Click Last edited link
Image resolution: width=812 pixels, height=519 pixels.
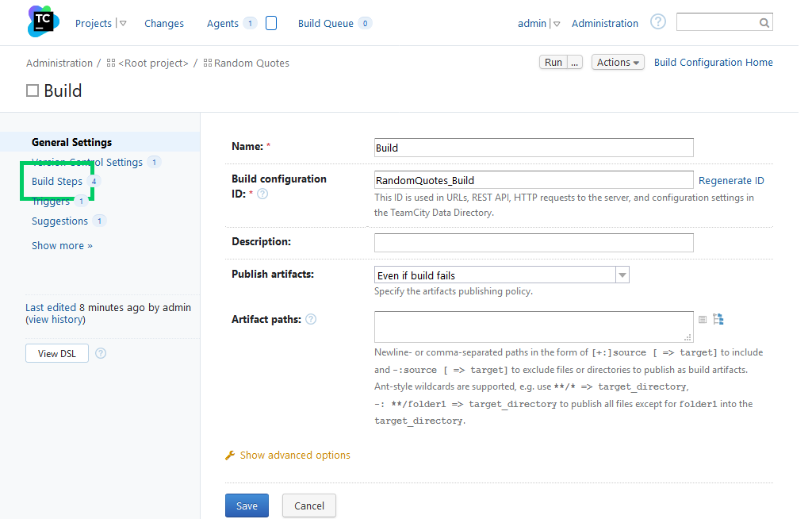click(x=51, y=307)
